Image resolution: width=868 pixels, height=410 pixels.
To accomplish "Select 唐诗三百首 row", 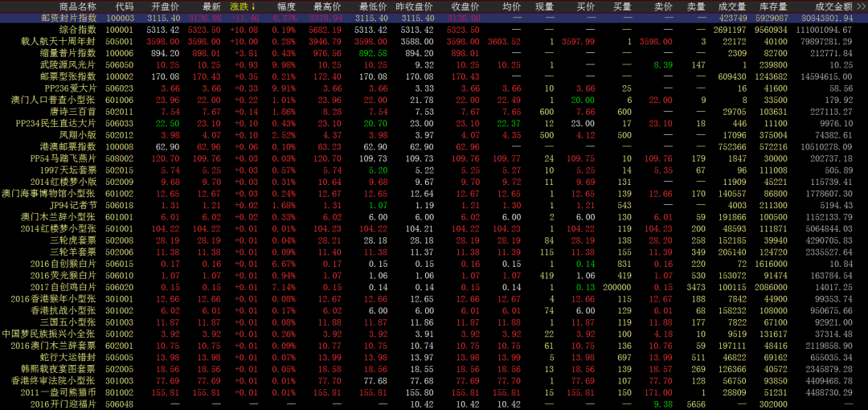I will (x=434, y=112).
